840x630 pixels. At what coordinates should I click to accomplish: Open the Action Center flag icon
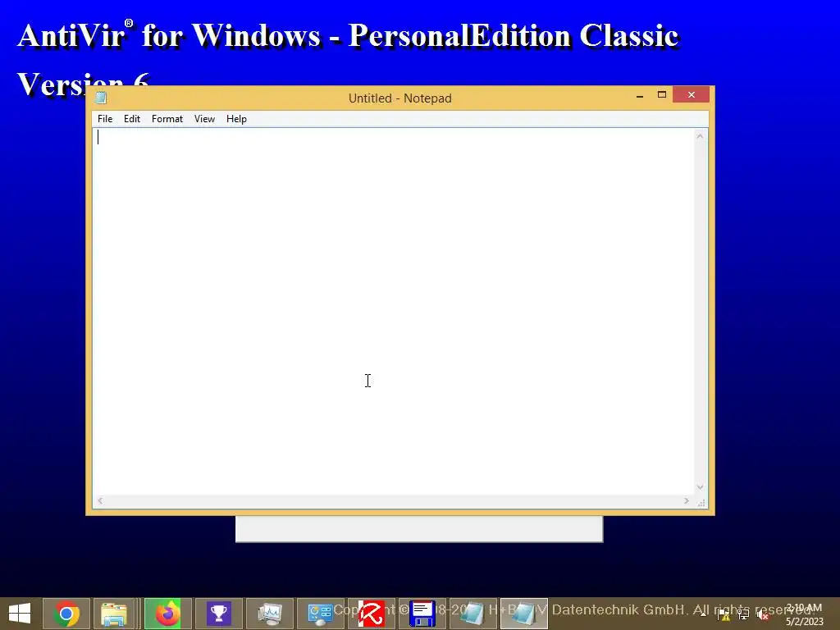coord(724,614)
